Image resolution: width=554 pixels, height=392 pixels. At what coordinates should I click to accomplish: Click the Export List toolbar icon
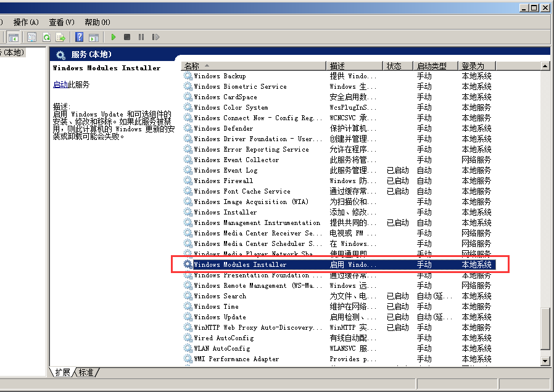[x=60, y=38]
